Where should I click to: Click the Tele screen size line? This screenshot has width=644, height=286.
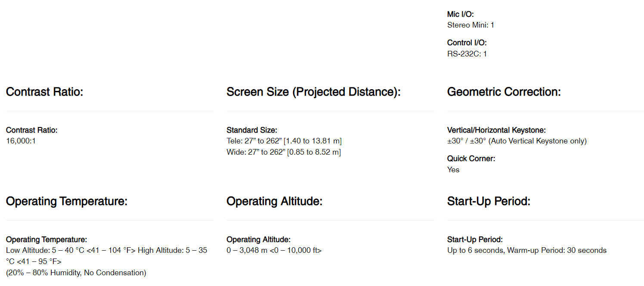(x=284, y=141)
